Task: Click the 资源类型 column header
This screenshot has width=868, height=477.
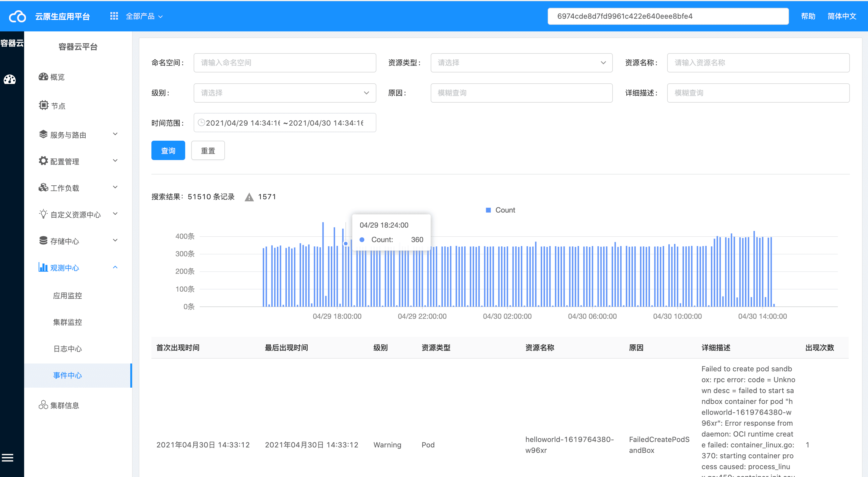Action: (x=436, y=347)
